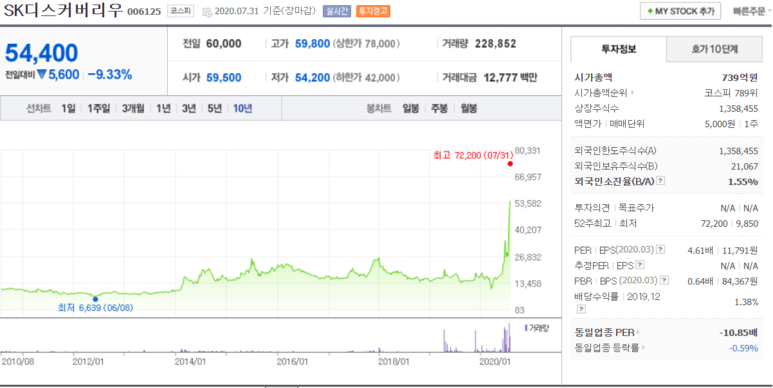
Task: Select the 투자정보 tab
Action: [619, 49]
